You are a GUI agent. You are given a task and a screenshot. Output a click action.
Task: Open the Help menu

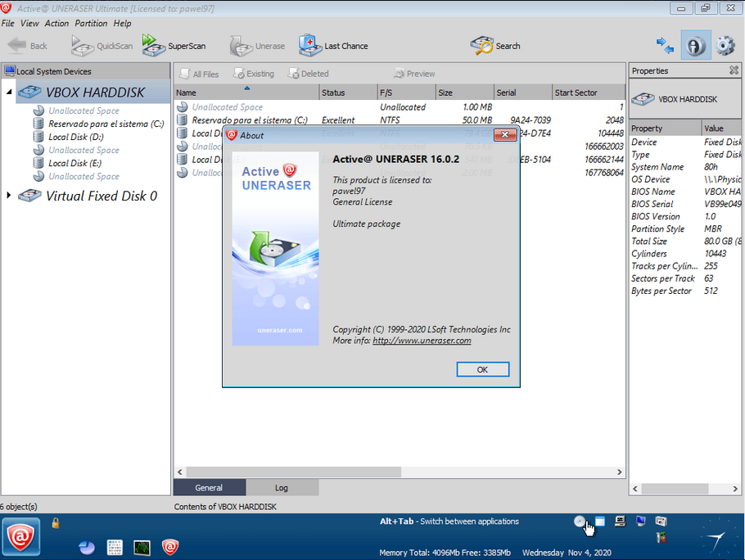tap(122, 23)
